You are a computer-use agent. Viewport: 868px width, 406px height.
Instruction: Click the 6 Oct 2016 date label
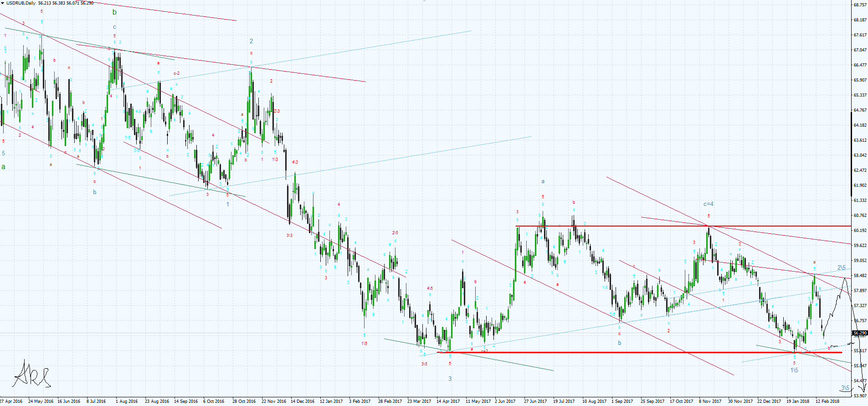tap(214, 401)
